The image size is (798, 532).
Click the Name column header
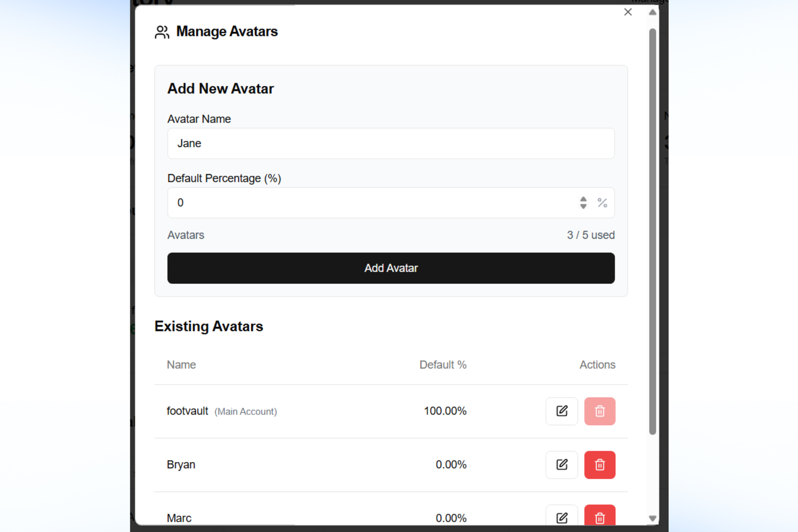point(181,365)
